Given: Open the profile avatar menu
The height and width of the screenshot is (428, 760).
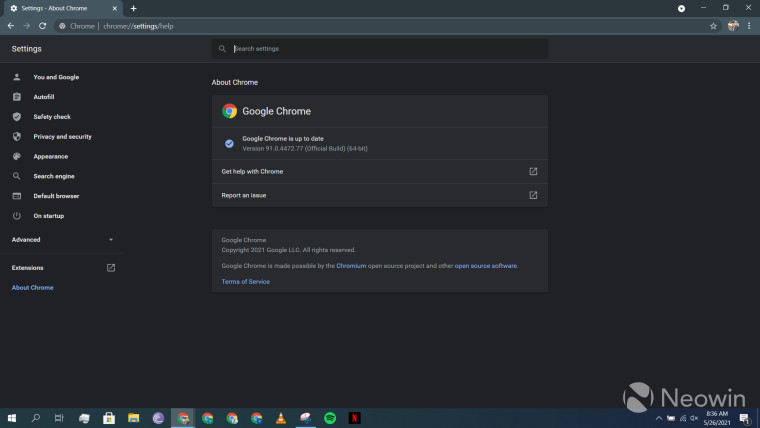Looking at the screenshot, I should 733,26.
